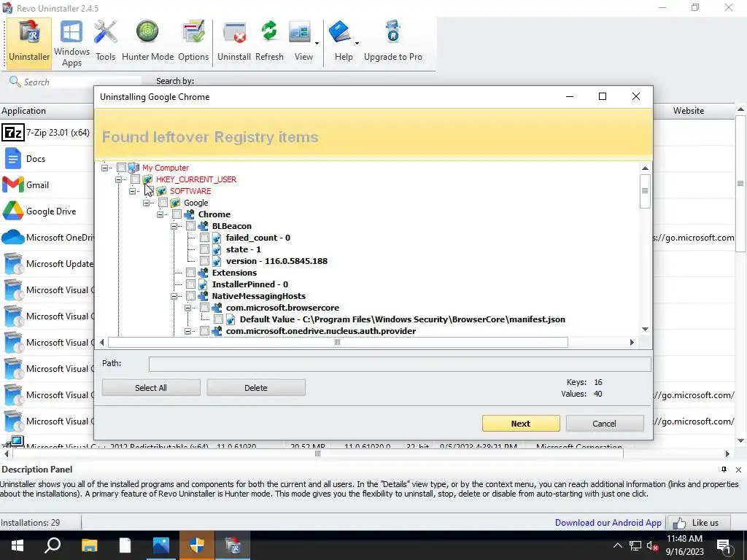Open Windows Start menu
747x560 pixels.
point(18,545)
